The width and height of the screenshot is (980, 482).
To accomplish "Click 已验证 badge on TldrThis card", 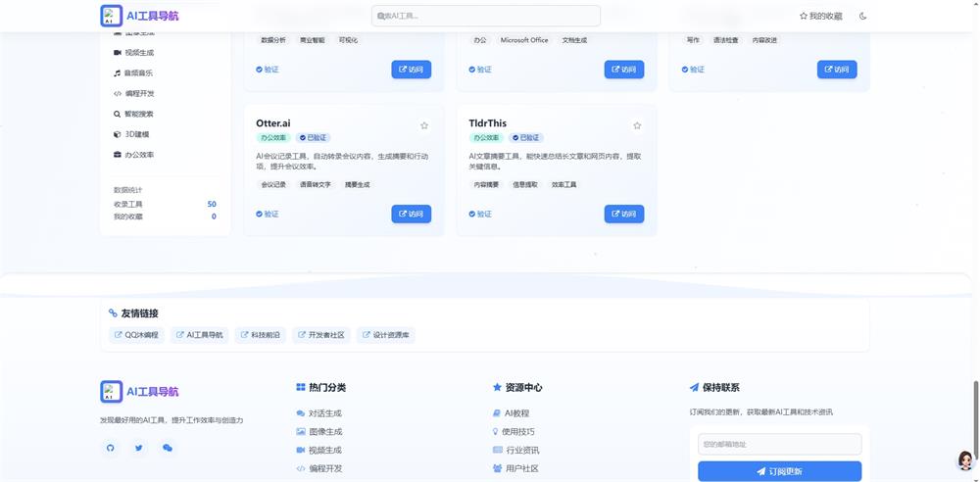I will [525, 137].
